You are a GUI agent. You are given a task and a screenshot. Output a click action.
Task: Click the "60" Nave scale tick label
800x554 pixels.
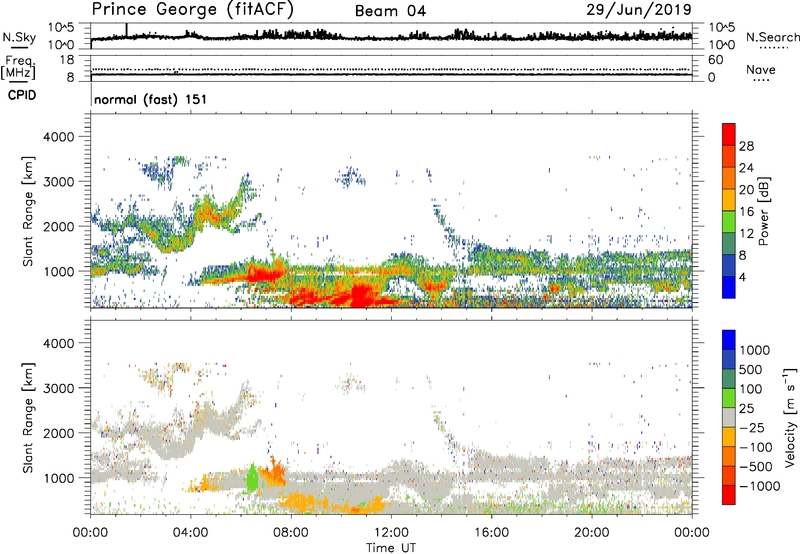pyautogui.click(x=715, y=60)
